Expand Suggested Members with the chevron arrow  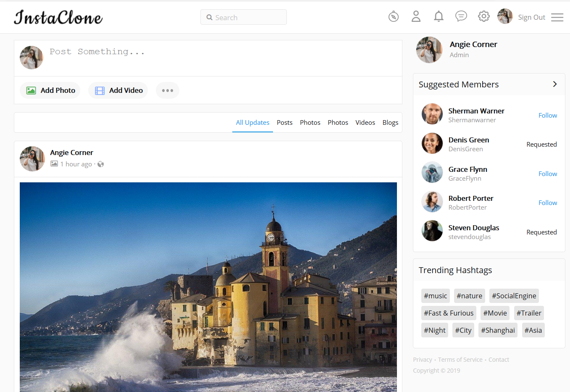pos(554,84)
